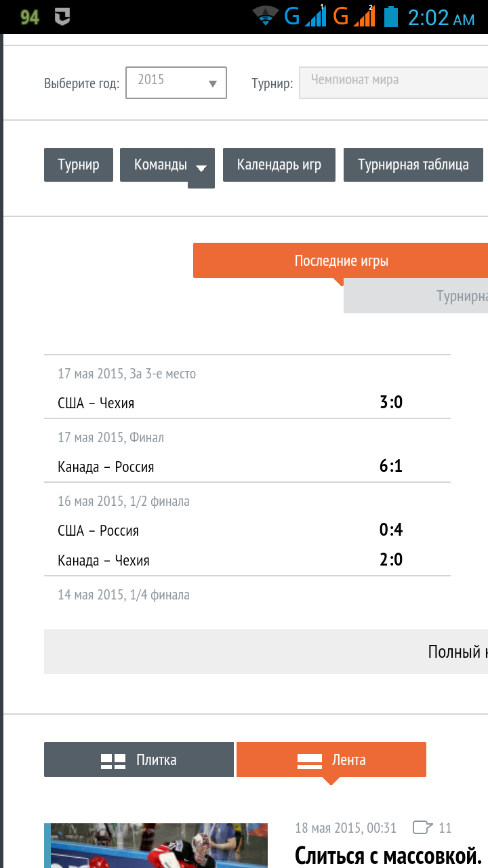488x868 pixels.
Task: Tap the shield notification icon
Action: pos(62,17)
